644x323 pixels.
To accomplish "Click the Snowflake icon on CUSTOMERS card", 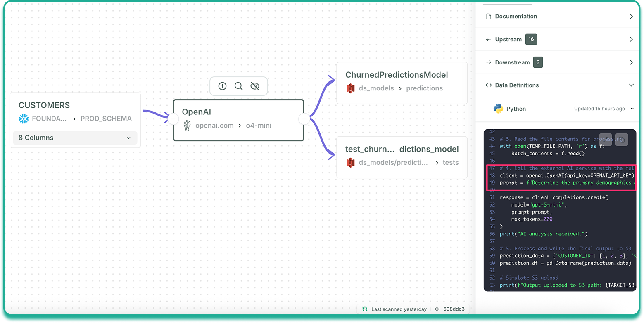I will [24, 119].
